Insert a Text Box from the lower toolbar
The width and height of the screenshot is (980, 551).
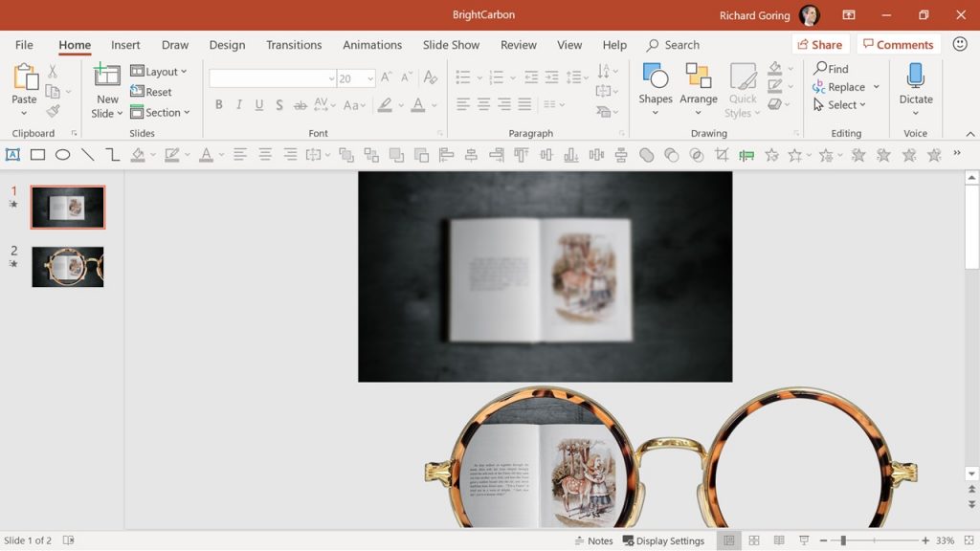point(13,154)
